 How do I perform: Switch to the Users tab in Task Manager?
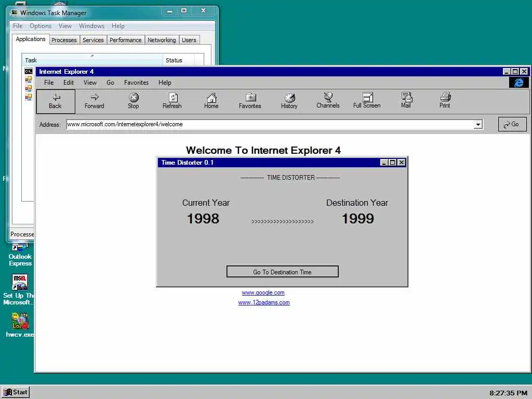(189, 40)
